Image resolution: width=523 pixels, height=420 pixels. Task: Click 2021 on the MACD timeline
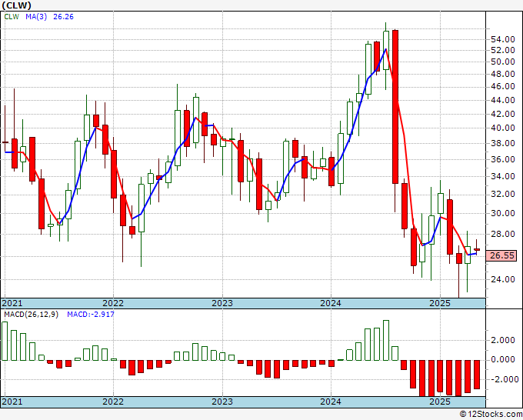click(x=12, y=402)
